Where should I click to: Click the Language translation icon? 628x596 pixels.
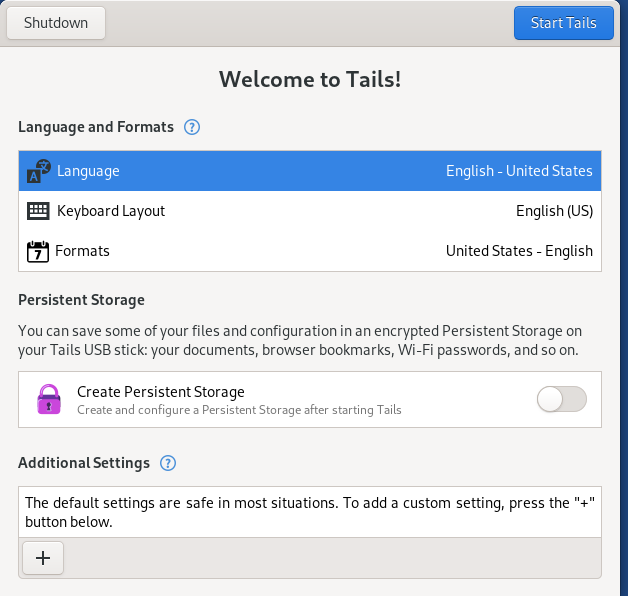point(38,171)
